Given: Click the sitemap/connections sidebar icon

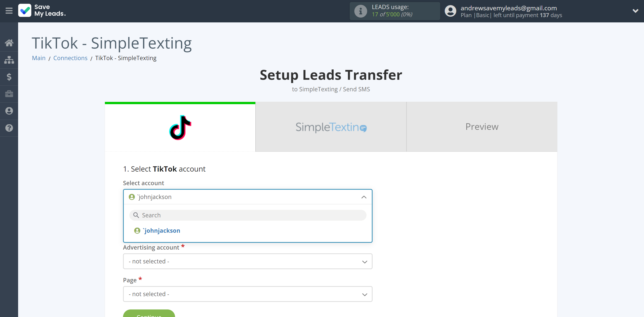Looking at the screenshot, I should point(9,60).
